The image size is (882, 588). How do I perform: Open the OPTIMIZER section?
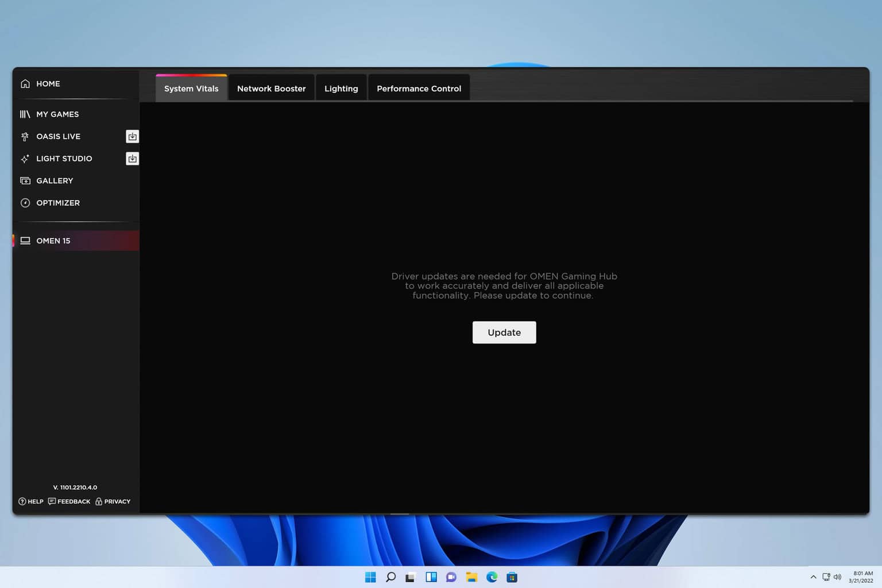58,203
